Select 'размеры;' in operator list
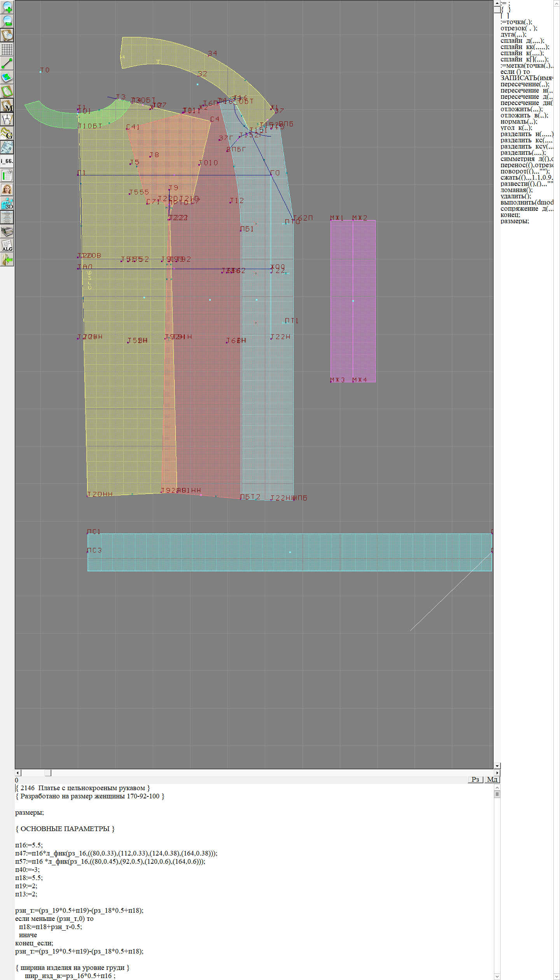 514,221
